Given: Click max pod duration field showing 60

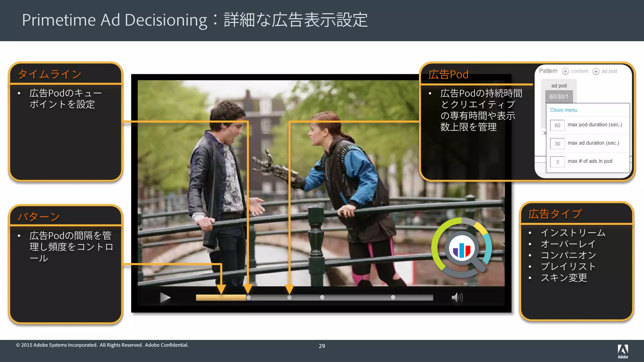Looking at the screenshot, I should (557, 125).
